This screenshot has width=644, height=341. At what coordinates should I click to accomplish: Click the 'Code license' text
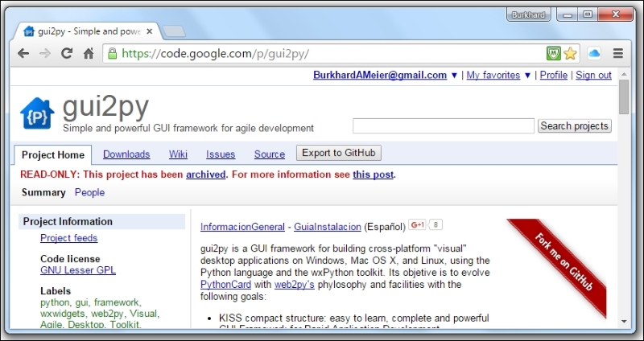point(70,259)
